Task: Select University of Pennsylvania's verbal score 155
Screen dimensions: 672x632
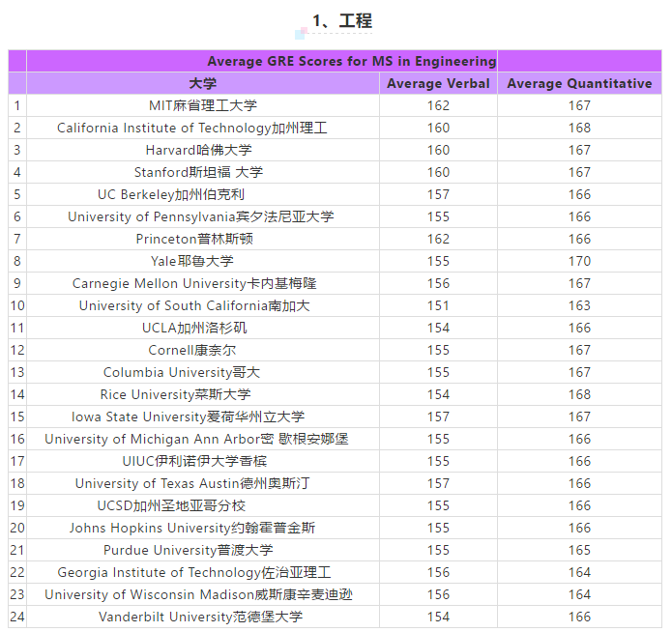Action: [x=438, y=216]
